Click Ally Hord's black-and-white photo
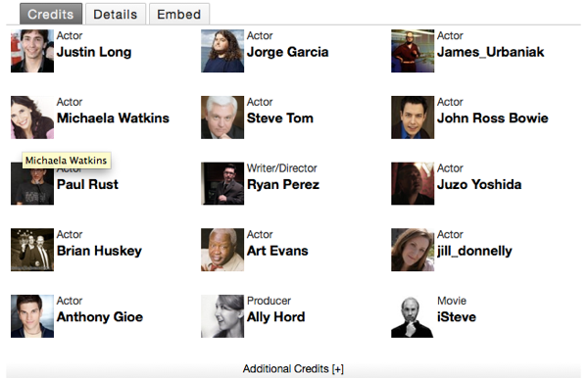This screenshot has height=378, width=588. point(222,316)
